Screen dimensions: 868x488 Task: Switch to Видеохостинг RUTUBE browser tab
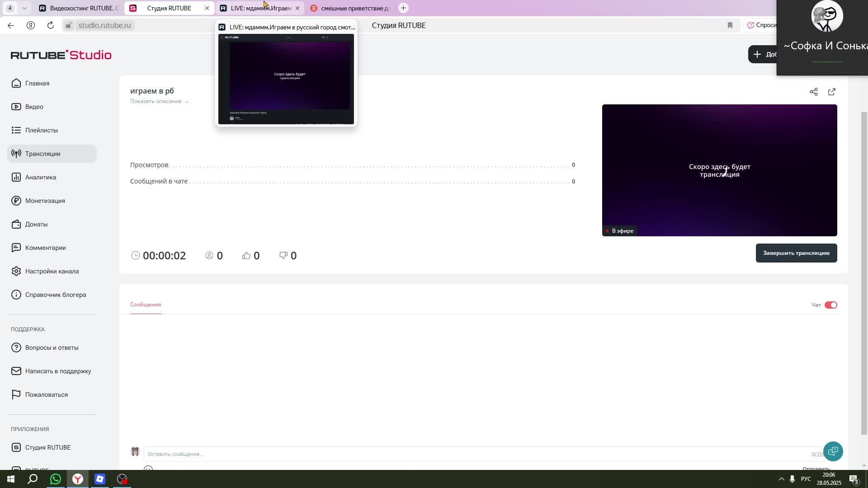(x=79, y=8)
